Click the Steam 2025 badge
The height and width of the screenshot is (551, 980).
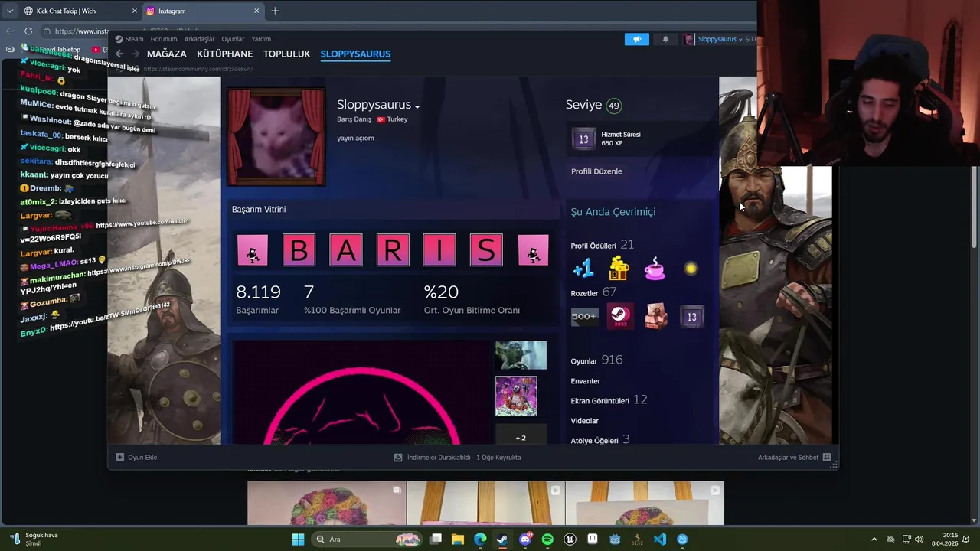pyautogui.click(x=620, y=316)
